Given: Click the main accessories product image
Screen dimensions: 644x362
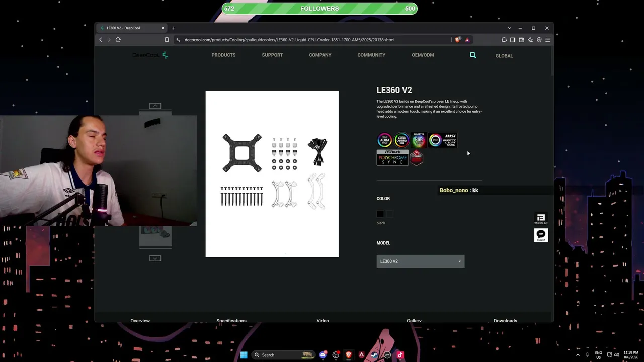Looking at the screenshot, I should click(x=272, y=174).
